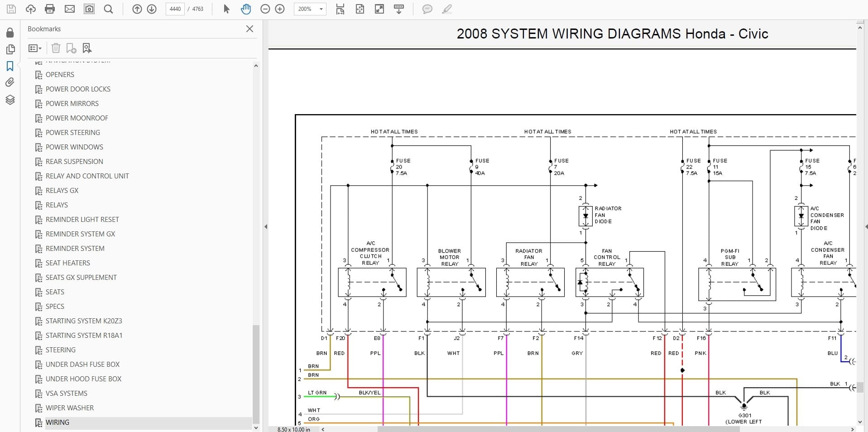The image size is (868, 432).
Task: Open the page thumbnails panel icon
Action: tap(10, 49)
